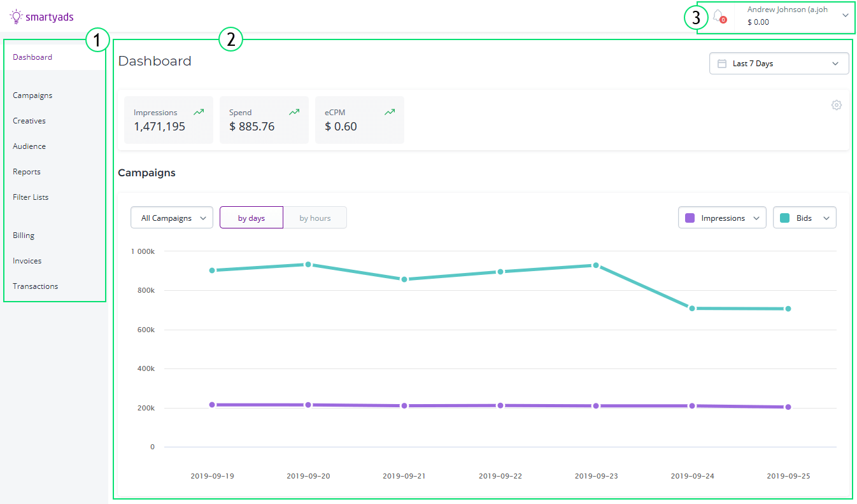Go to Campaigns in the sidebar
The width and height of the screenshot is (857, 504).
[32, 95]
